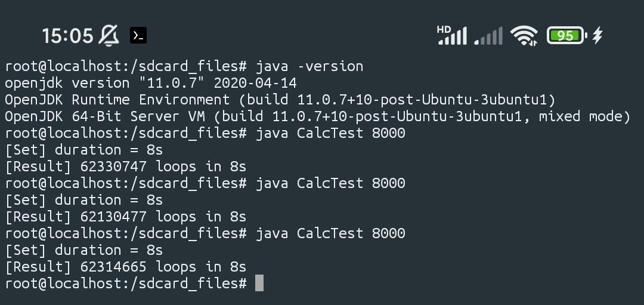The height and width of the screenshot is (305, 644).
Task: Tap the muted bell silent mode icon
Action: point(109,35)
